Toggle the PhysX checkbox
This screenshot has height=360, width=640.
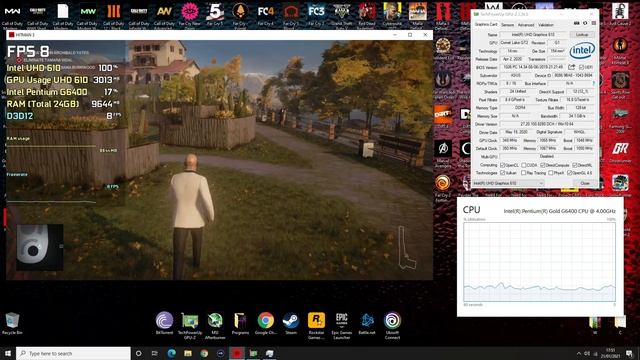click(x=551, y=173)
